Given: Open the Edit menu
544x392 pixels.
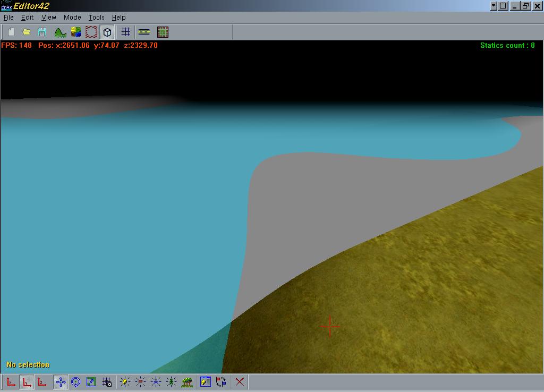Looking at the screenshot, I should click(x=27, y=18).
